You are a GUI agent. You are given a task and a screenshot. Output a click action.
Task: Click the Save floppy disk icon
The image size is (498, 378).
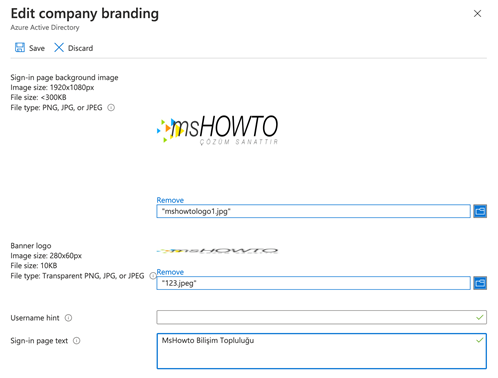tap(20, 48)
